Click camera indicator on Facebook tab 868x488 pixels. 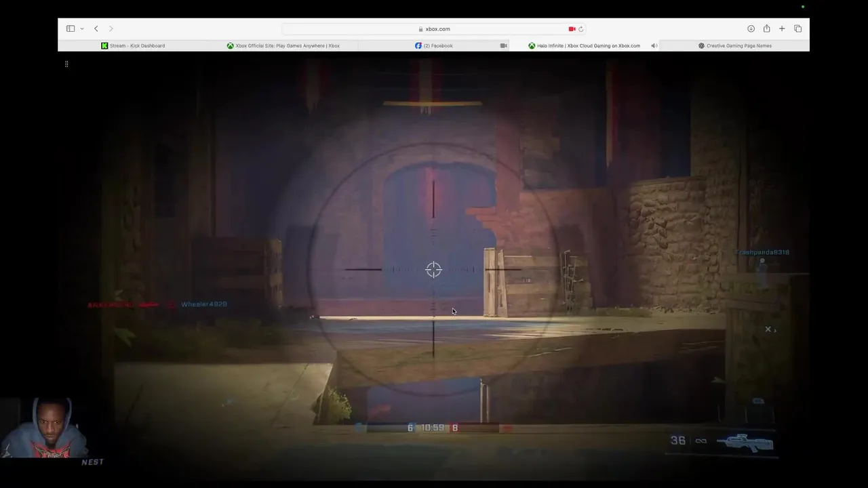[x=503, y=45]
